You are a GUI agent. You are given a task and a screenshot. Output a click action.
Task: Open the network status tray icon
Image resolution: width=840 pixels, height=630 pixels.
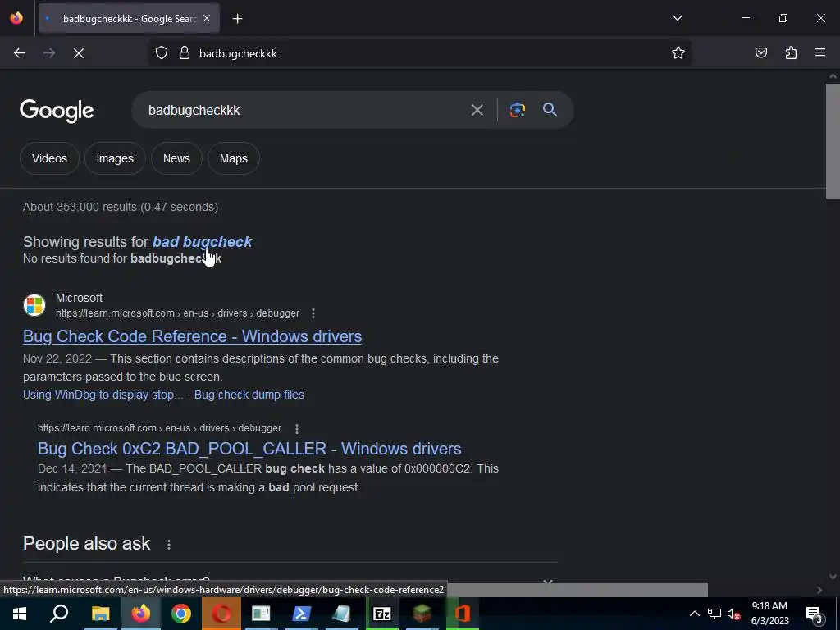(x=714, y=614)
